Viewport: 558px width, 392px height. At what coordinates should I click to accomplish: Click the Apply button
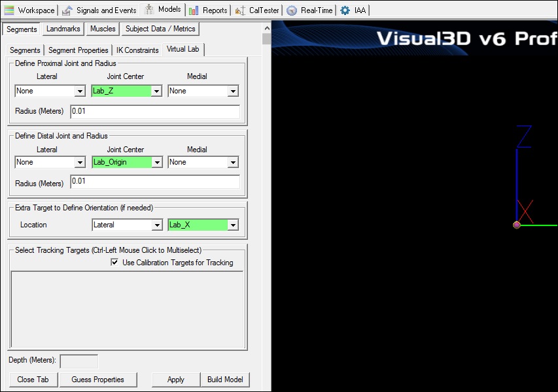point(176,380)
